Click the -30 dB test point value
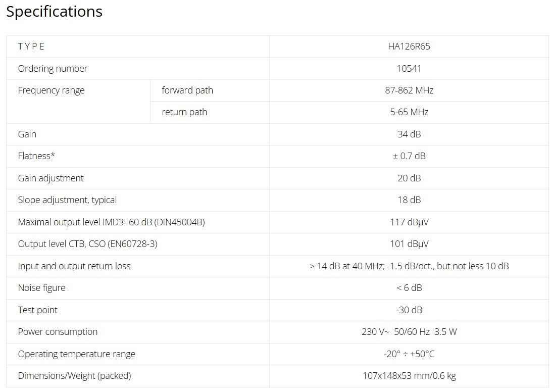Screen dimensions: 552x392 tap(409, 310)
